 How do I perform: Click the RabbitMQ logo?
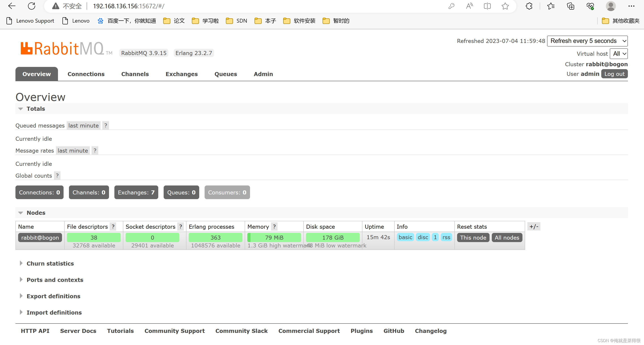66,49
